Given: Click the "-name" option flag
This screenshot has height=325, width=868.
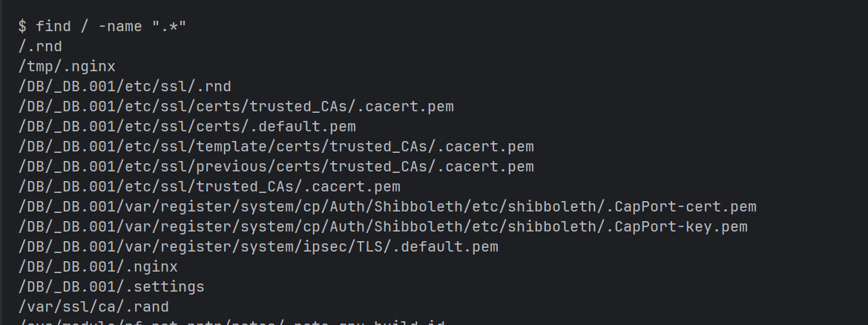Looking at the screenshot, I should (119, 27).
